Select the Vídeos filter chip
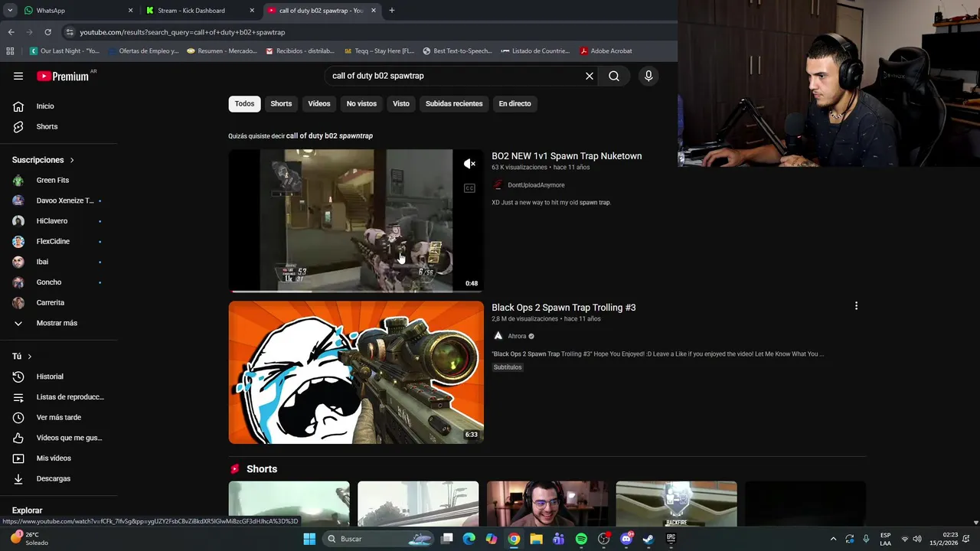The image size is (980, 551). pos(319,104)
